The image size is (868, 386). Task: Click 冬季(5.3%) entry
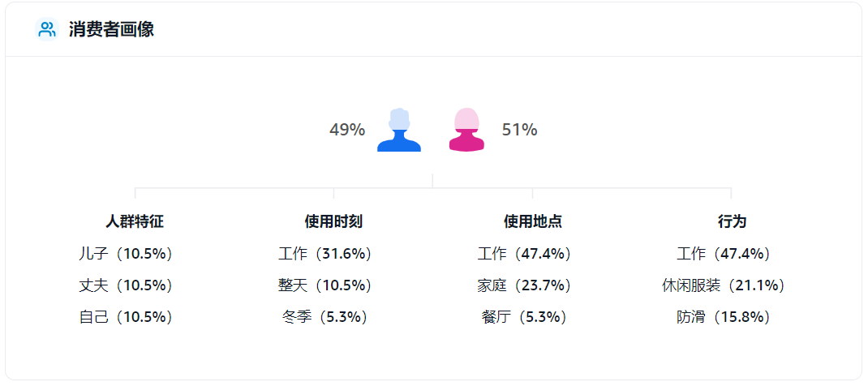point(325,317)
